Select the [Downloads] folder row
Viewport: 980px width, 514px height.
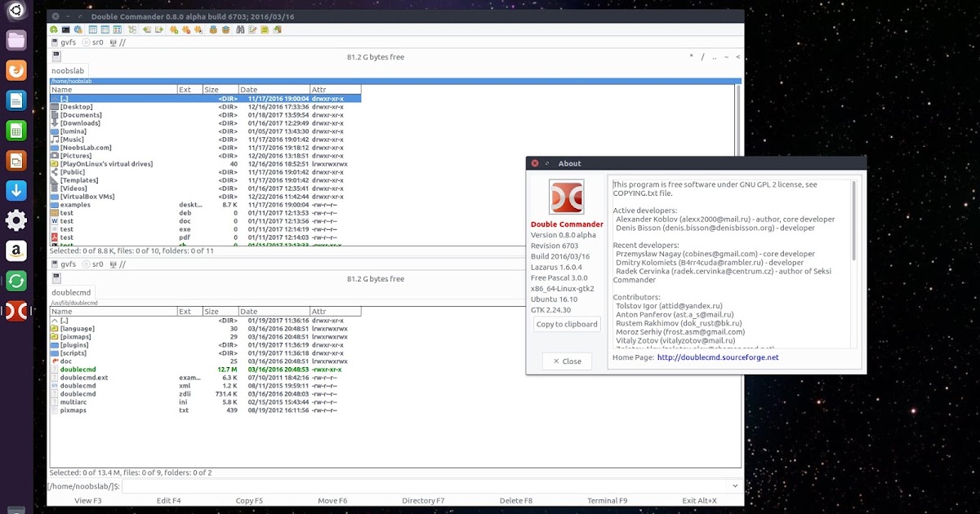206,123
